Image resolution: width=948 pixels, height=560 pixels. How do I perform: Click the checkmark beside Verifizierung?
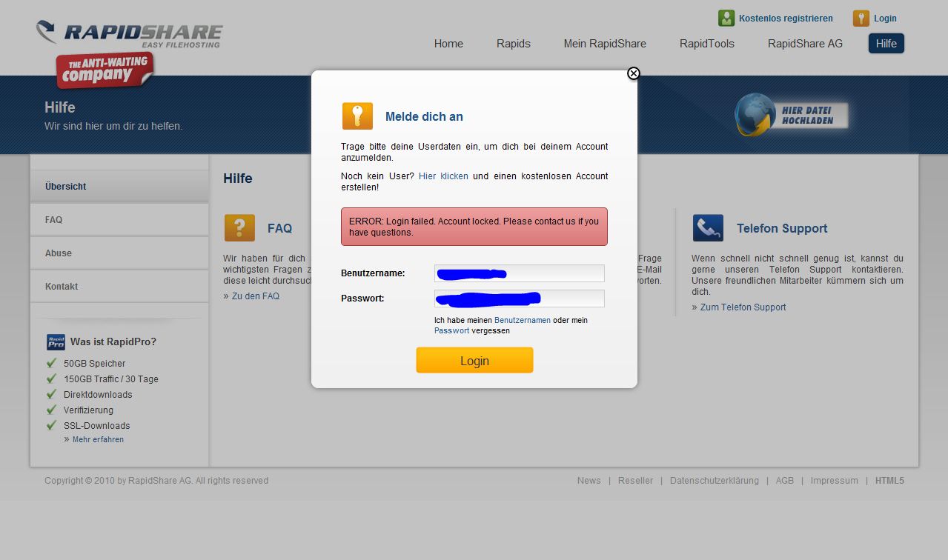coord(51,410)
